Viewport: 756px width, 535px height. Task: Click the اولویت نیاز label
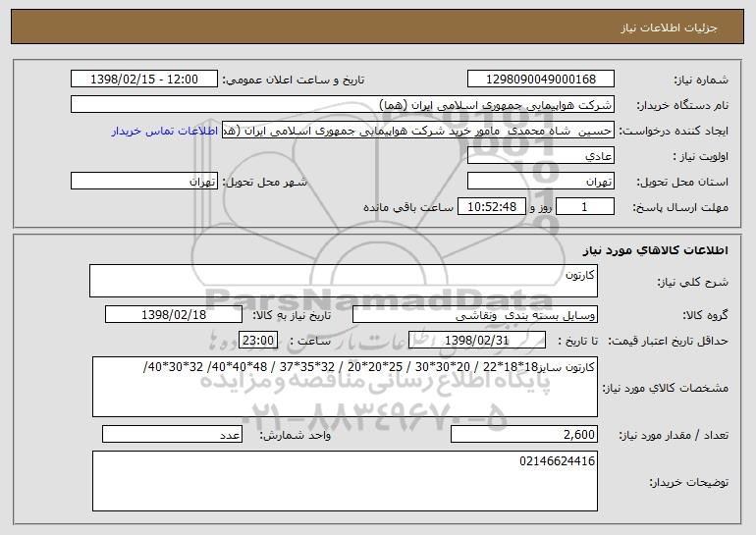[x=701, y=157]
